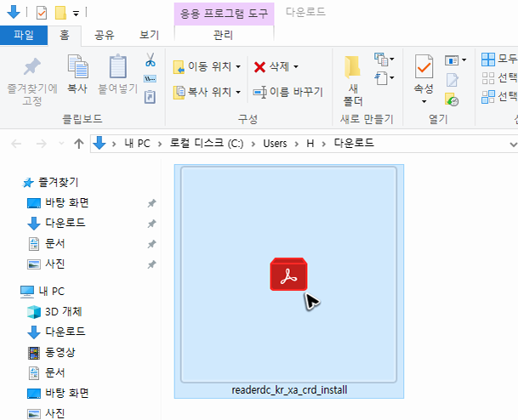Click the Cut scissors icon

click(x=151, y=60)
